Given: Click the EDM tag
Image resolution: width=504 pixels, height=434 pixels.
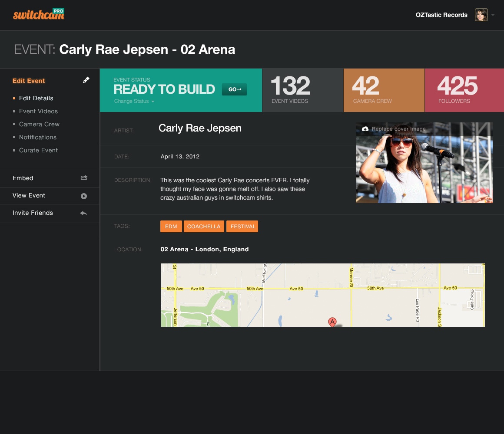Looking at the screenshot, I should click(x=171, y=227).
